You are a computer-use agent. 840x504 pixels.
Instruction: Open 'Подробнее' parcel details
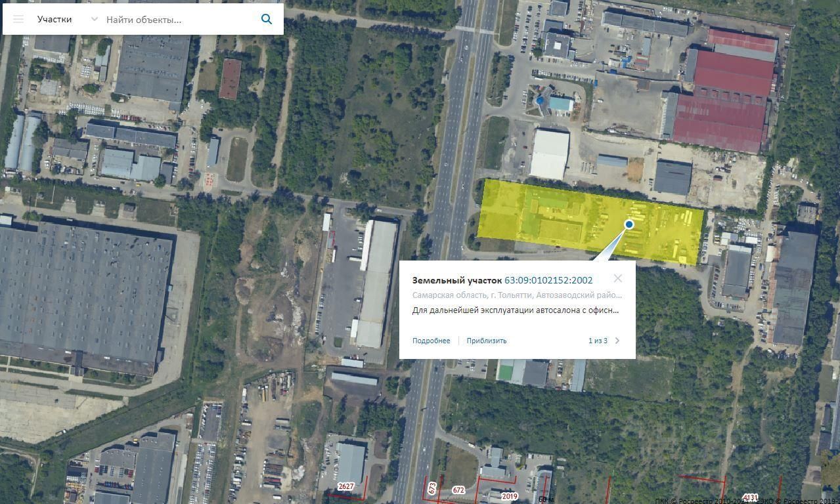[x=431, y=341]
